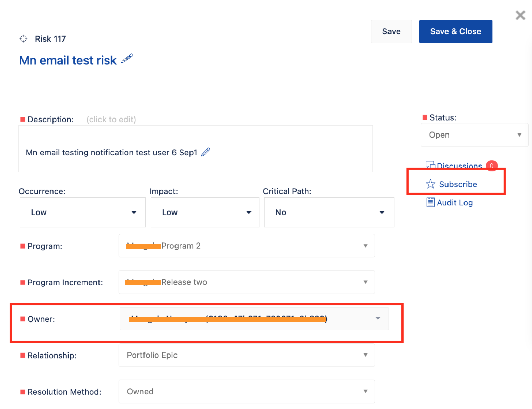Screen dimensions: 532x409
Task: Click the dismiss X at top right
Action: point(520,15)
